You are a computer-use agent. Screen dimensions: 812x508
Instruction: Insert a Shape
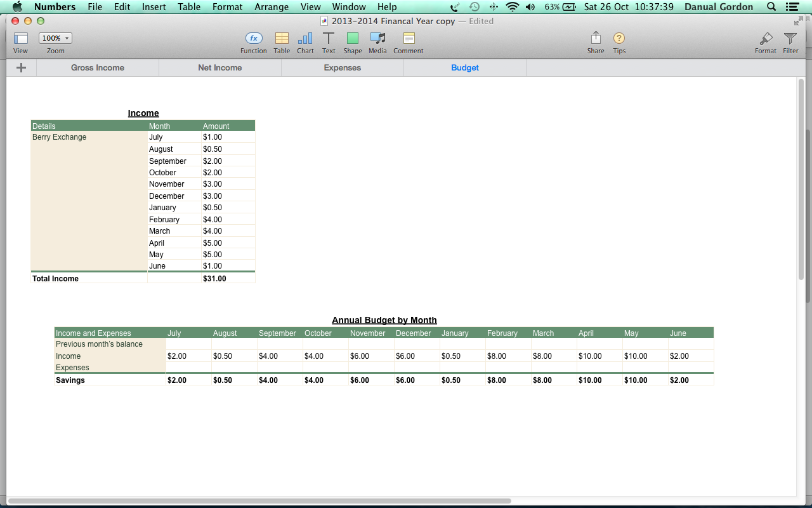point(353,39)
